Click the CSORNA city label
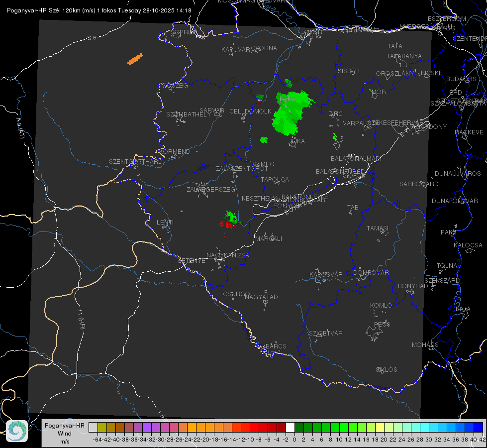 pos(264,48)
